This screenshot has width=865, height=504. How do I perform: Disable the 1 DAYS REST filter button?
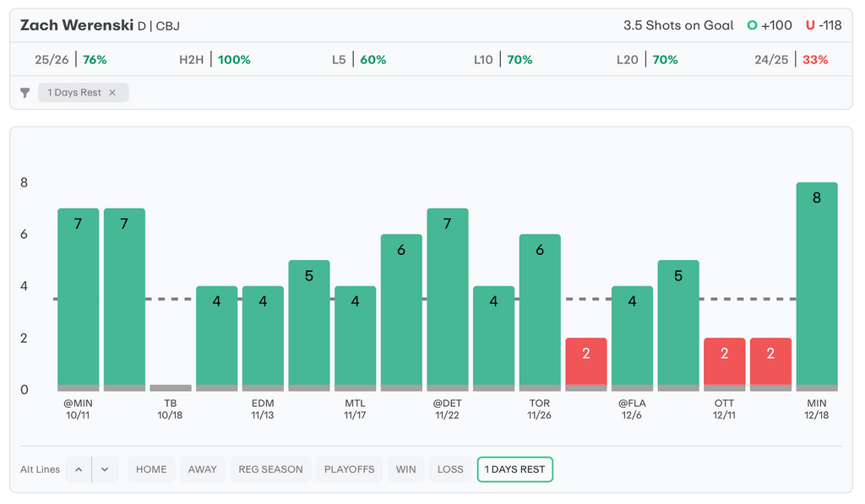[x=514, y=469]
